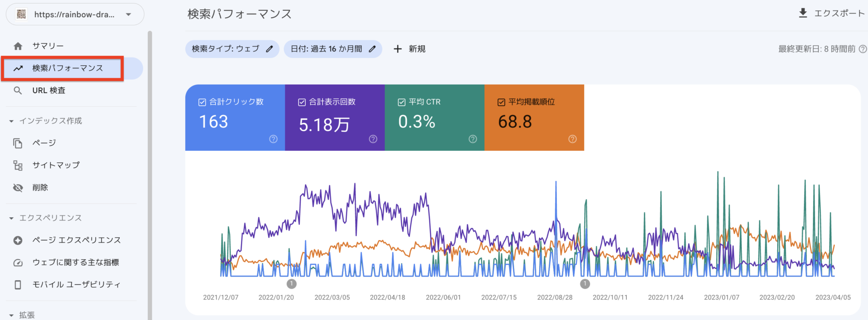The height and width of the screenshot is (320, 868).
Task: Add a new filter with 新規
Action: 409,49
